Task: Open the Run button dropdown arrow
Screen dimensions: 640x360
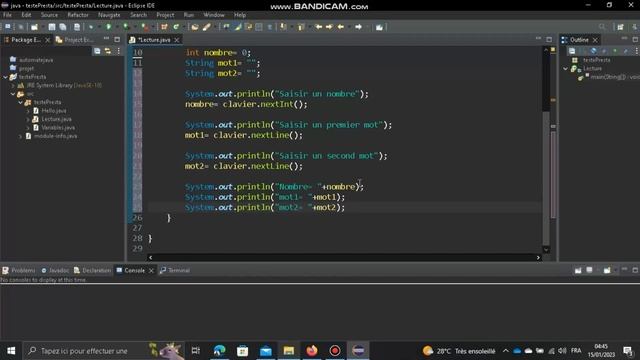Action: (x=116, y=27)
